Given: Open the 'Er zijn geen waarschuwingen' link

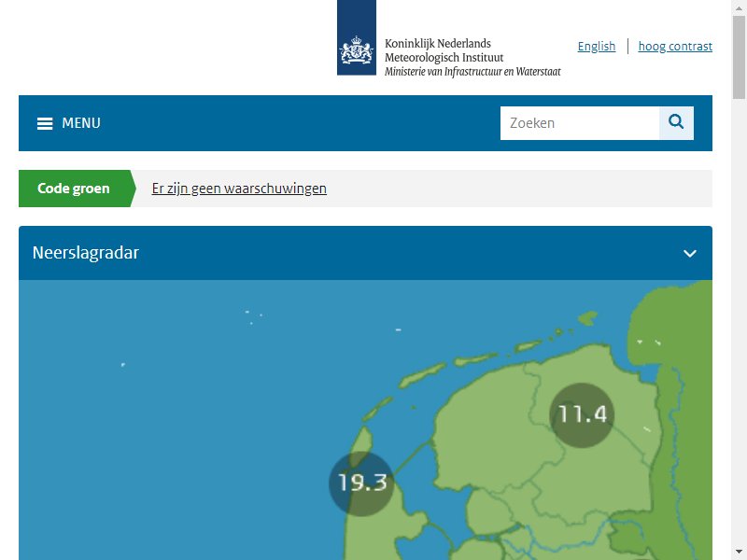Looking at the screenshot, I should pos(239,189).
